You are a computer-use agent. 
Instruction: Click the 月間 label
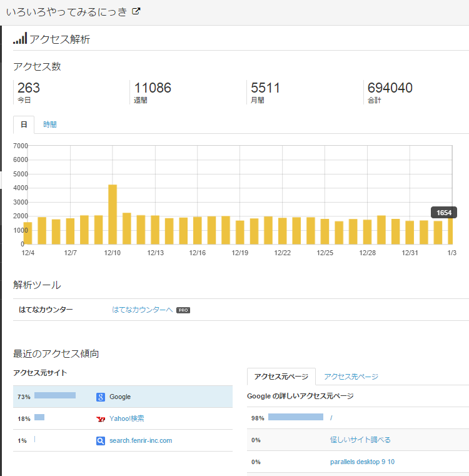258,100
